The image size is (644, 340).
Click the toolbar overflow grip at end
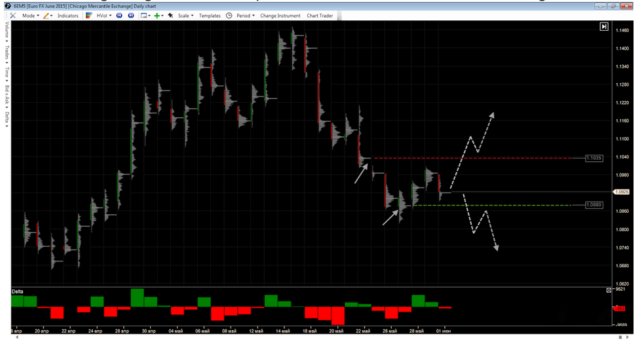point(339,16)
